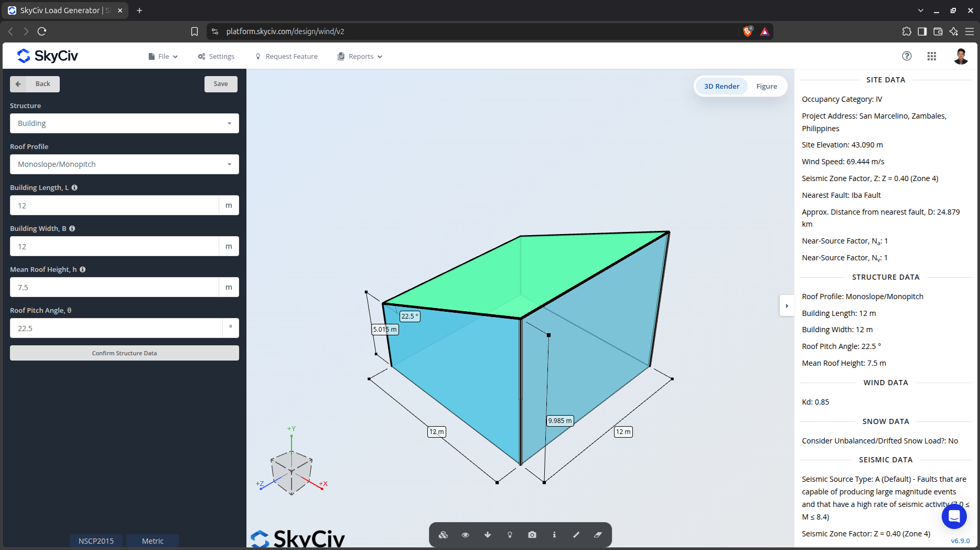
Task: Click the Building Length info icon
Action: 74,187
